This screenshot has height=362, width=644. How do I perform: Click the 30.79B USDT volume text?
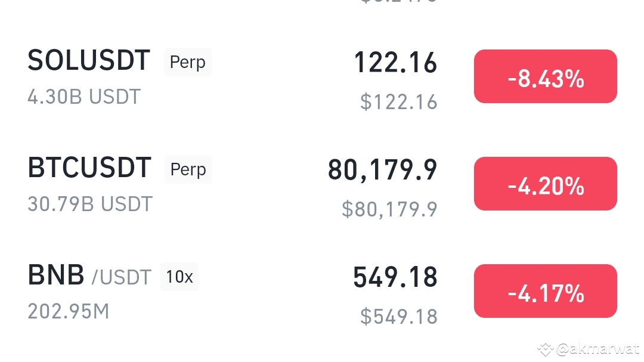coord(90,204)
